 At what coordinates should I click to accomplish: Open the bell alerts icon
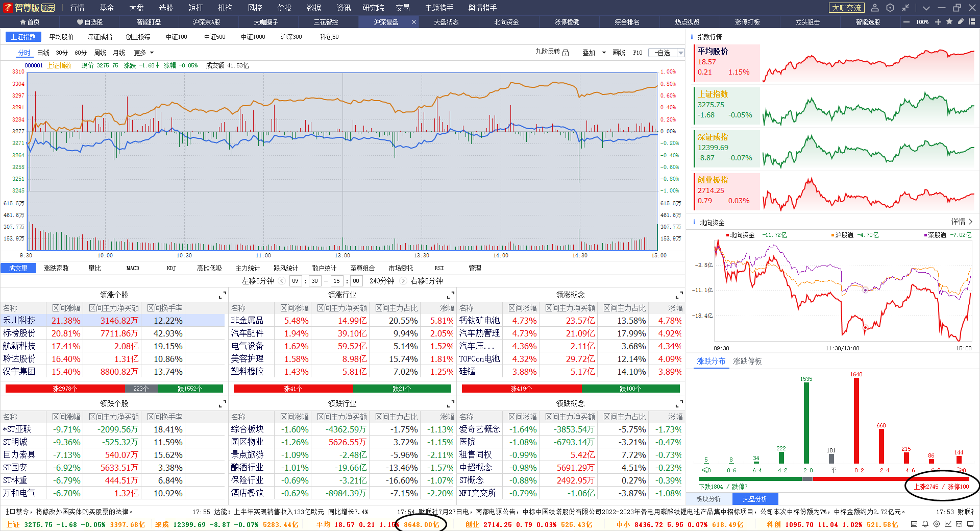[925, 524]
